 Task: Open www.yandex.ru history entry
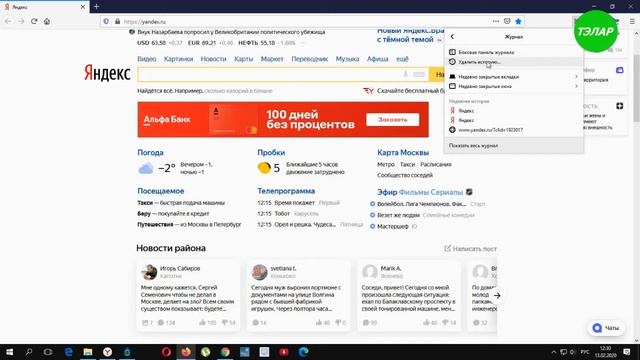tap(514, 130)
